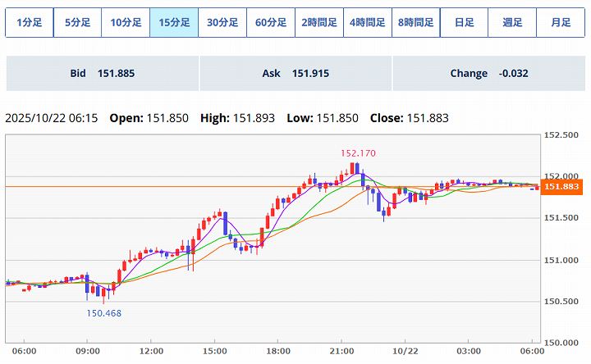Choose the 2時間足 timeframe
The height and width of the screenshot is (364, 591).
319,23
